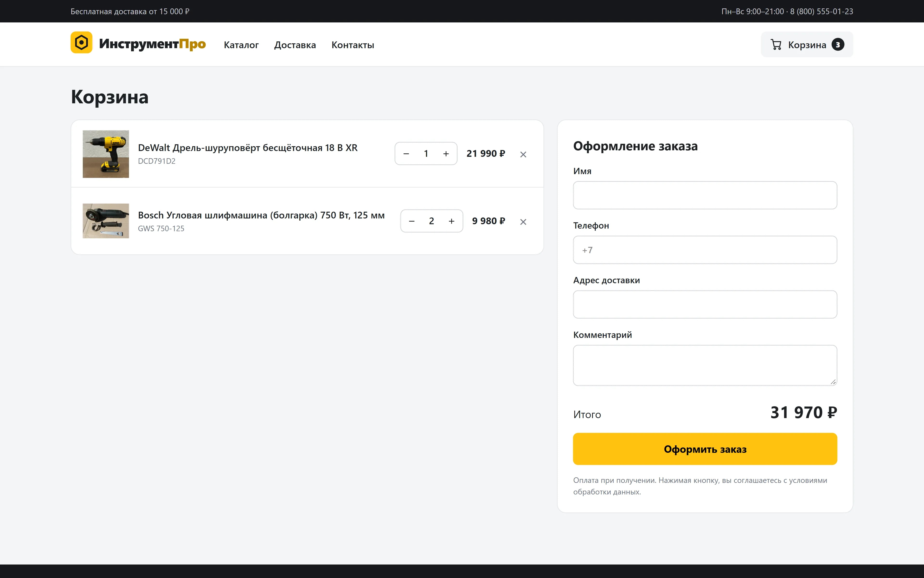Viewport: 924px width, 578px height.
Task: Submit with the Оформить заказ button
Action: (x=705, y=449)
